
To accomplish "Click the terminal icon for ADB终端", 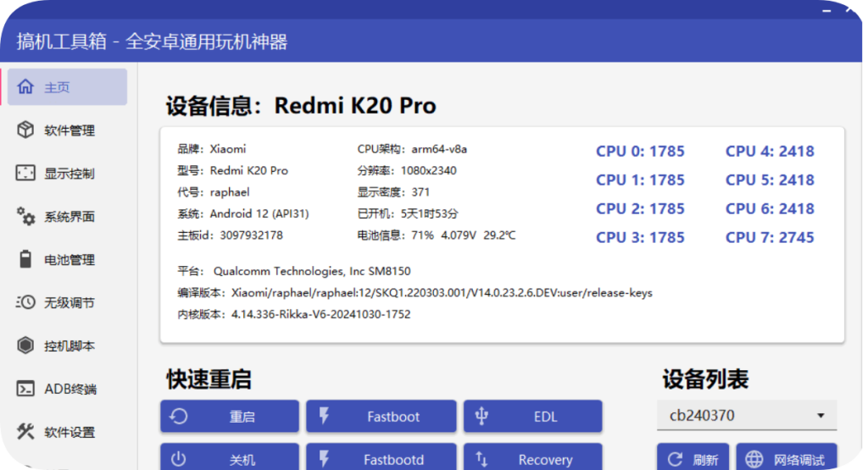I will (25, 389).
